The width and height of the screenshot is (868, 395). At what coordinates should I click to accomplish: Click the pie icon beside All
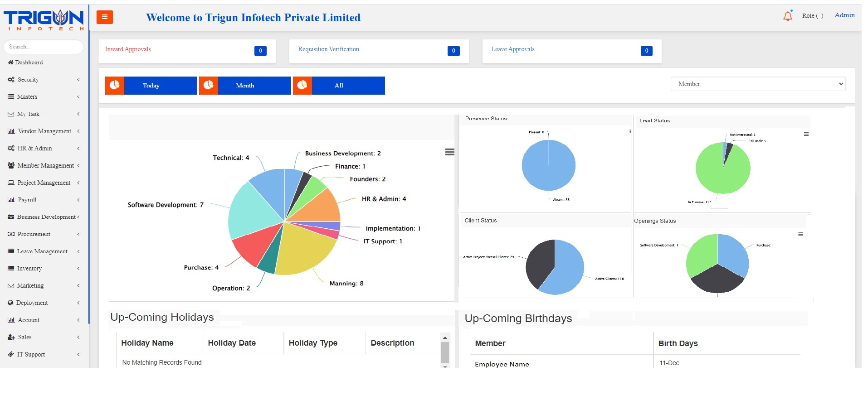302,85
